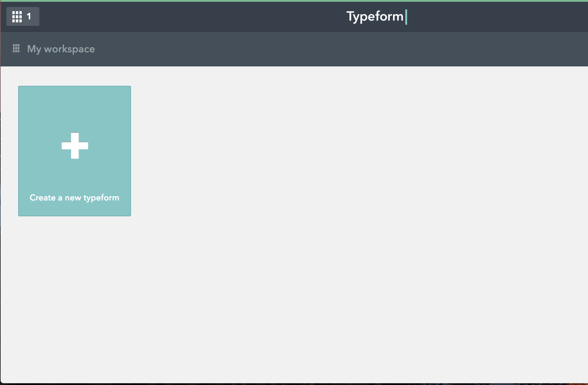Click the Typeform logo in the header
This screenshot has height=385, width=588.
click(377, 16)
